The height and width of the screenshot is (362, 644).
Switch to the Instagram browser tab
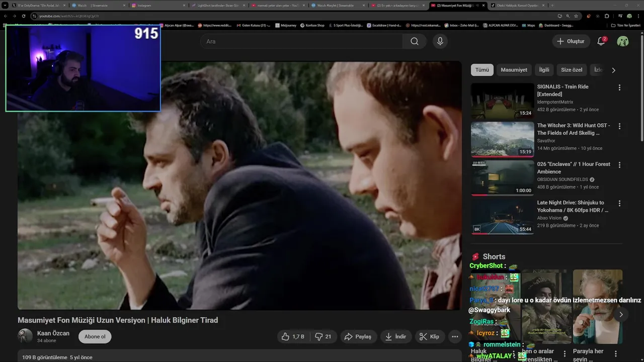[x=158, y=5]
